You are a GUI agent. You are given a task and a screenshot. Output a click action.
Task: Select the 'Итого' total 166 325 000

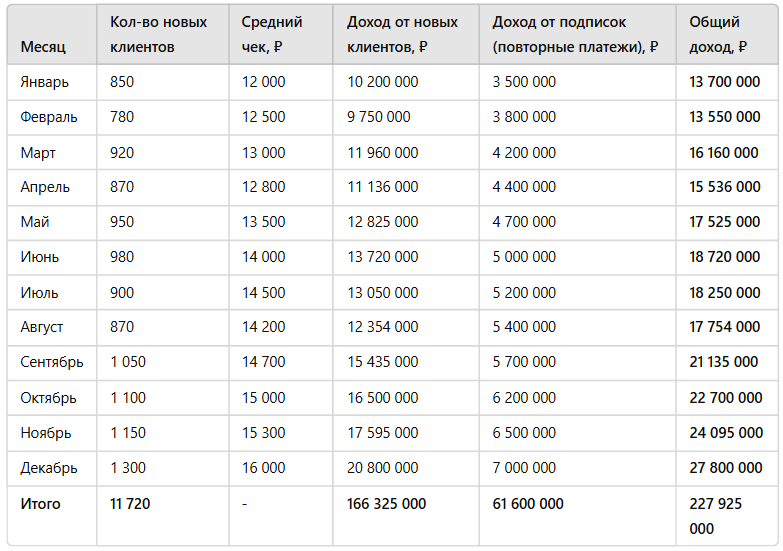(387, 504)
